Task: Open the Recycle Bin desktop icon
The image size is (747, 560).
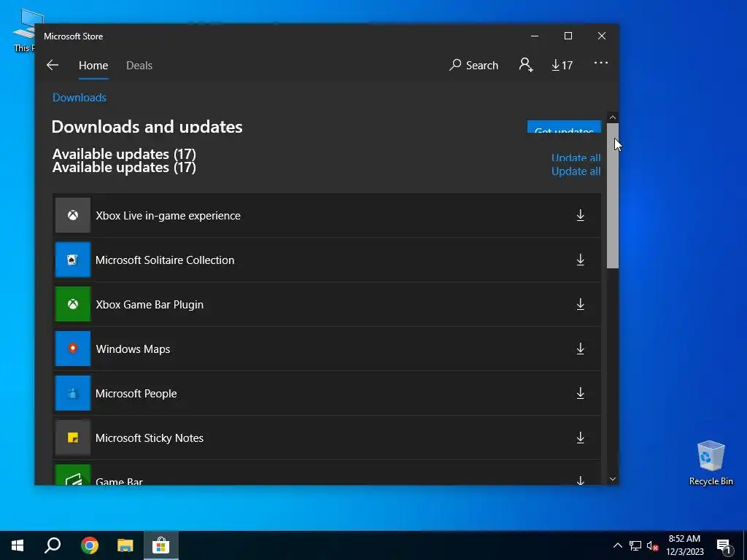Action: [711, 463]
